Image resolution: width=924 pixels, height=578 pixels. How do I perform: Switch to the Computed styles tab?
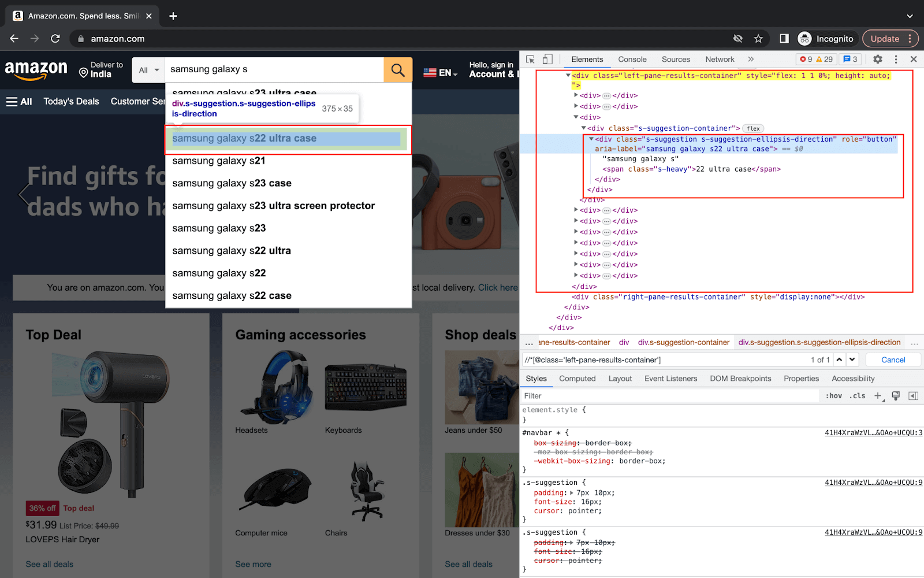coord(577,379)
